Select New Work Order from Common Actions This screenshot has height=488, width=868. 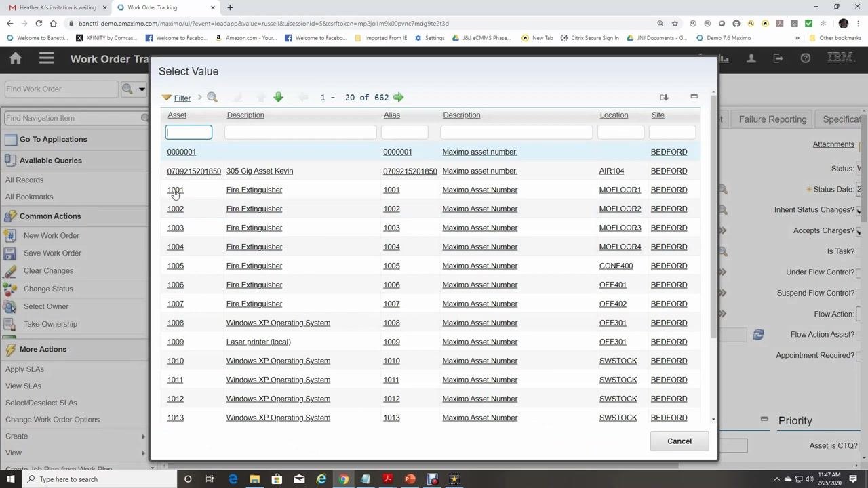[52, 235]
